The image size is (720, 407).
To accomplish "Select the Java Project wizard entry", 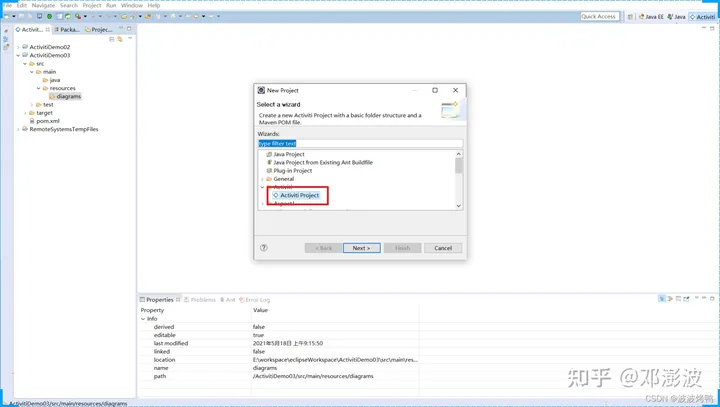I will tap(285, 154).
